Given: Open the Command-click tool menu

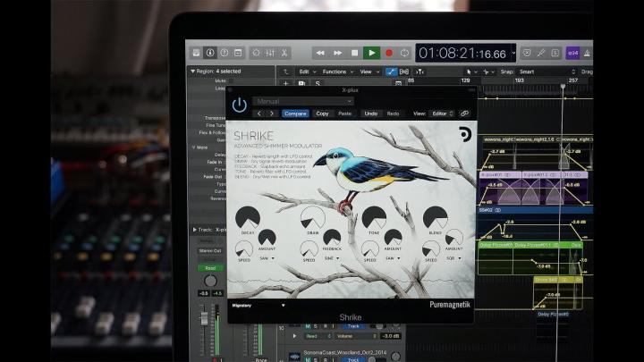Looking at the screenshot, I should pos(488,72).
